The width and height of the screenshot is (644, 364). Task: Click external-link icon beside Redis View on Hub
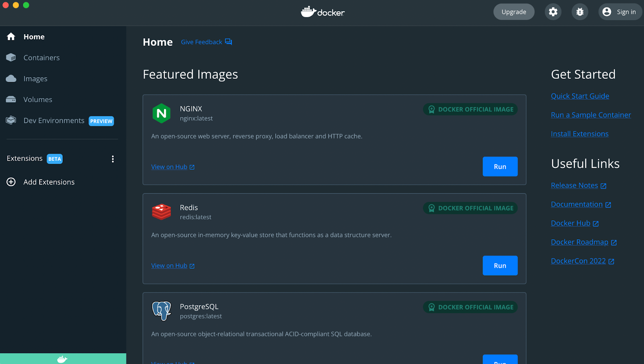192,266
